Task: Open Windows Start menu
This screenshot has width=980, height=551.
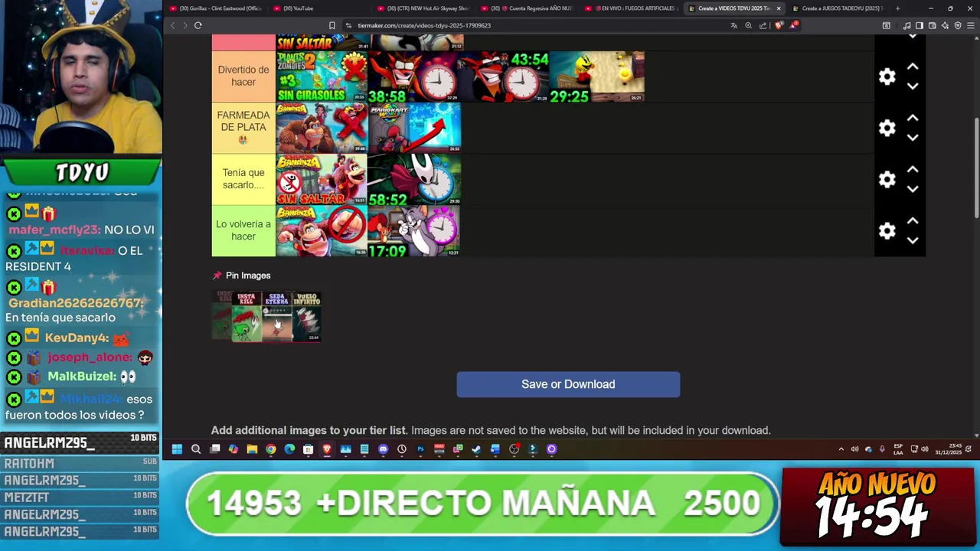Action: click(x=177, y=449)
